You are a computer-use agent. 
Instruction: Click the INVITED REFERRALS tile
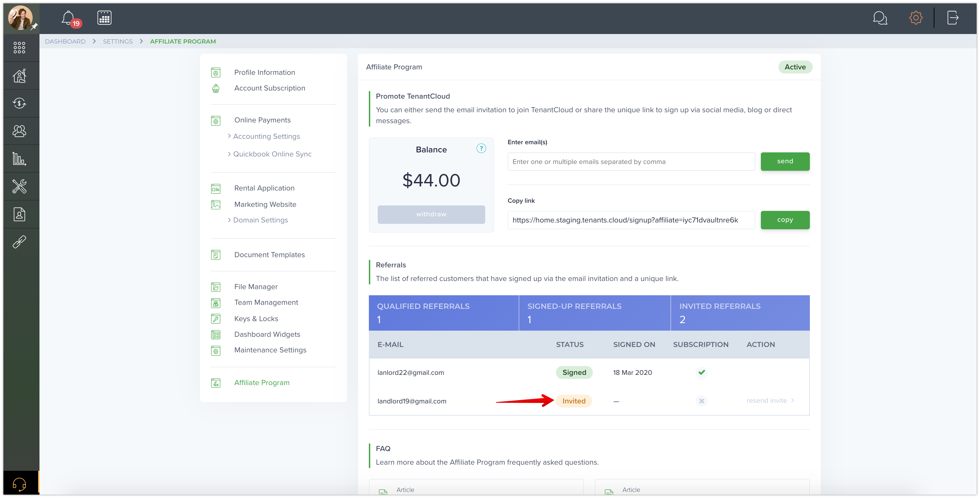740,313
